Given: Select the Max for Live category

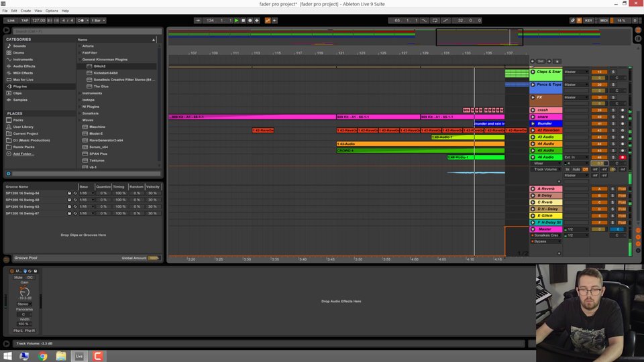Looking at the screenshot, I should click(23, 80).
